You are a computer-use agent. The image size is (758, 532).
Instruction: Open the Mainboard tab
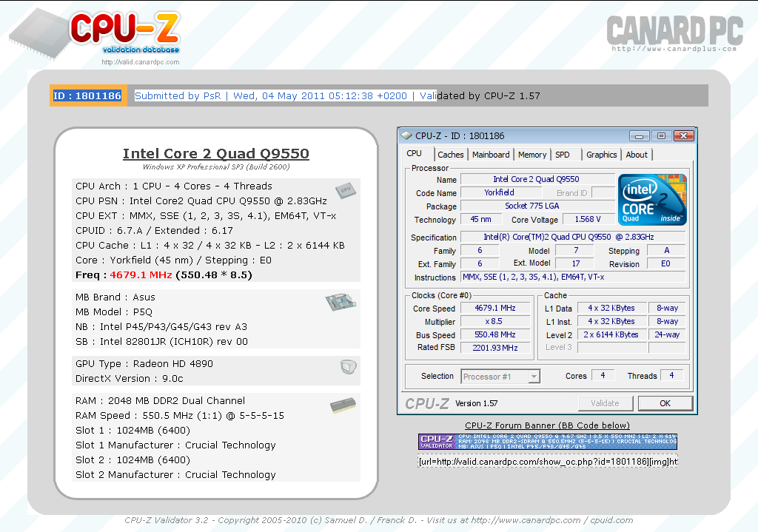coord(491,155)
